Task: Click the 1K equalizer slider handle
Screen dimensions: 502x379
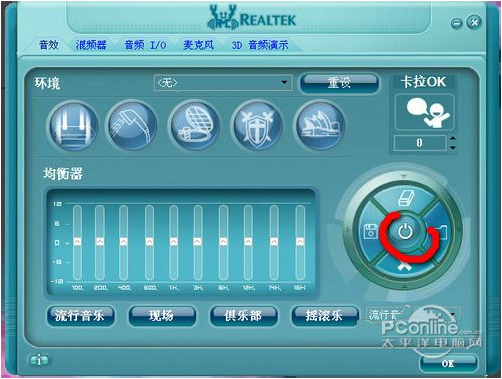Action: [174, 241]
